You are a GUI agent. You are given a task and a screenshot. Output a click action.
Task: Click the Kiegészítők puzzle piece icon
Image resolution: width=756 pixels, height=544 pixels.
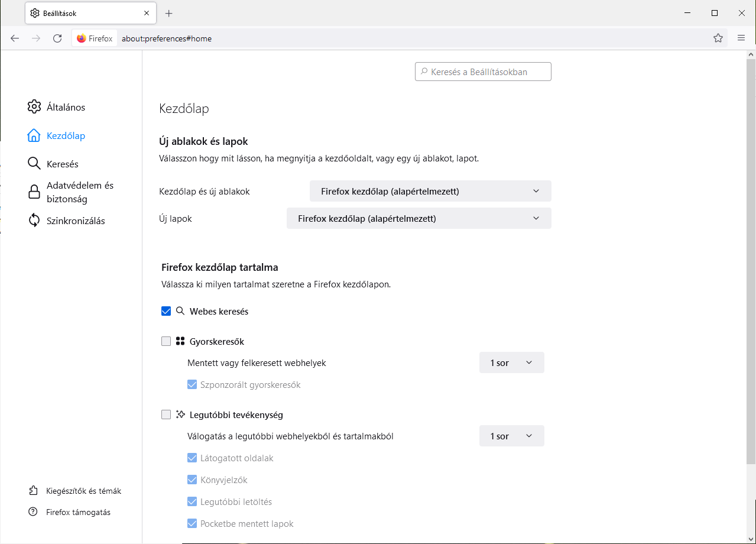(x=33, y=491)
